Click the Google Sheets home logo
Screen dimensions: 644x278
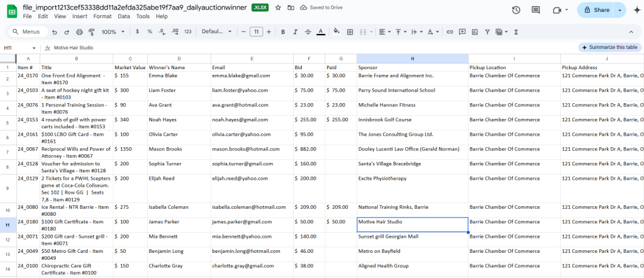tap(12, 11)
